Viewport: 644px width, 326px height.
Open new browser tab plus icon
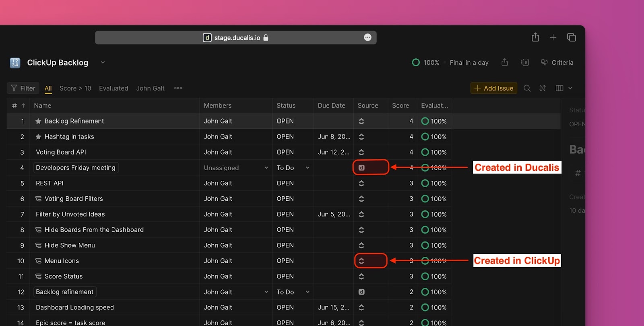553,37
